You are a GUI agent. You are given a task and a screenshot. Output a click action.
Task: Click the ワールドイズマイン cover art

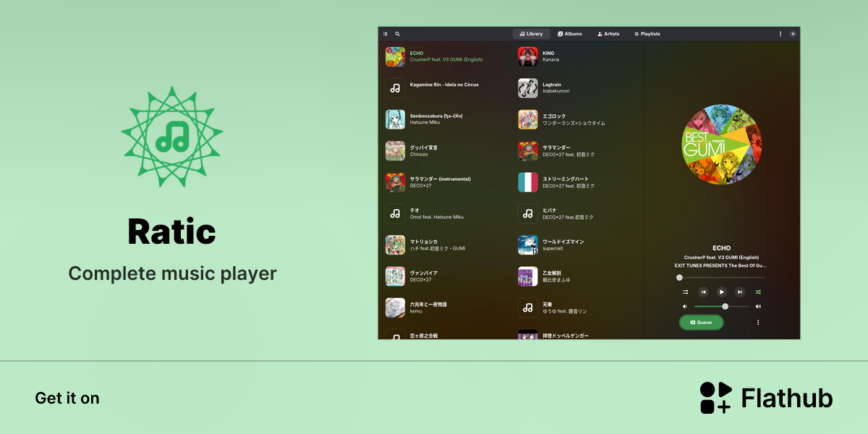[528, 245]
